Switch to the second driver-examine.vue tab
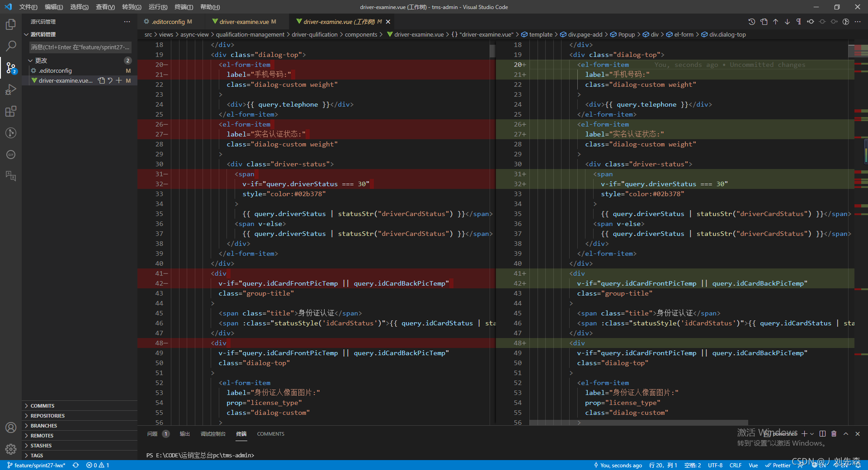Viewport: 868px width, 470px height. click(x=247, y=22)
